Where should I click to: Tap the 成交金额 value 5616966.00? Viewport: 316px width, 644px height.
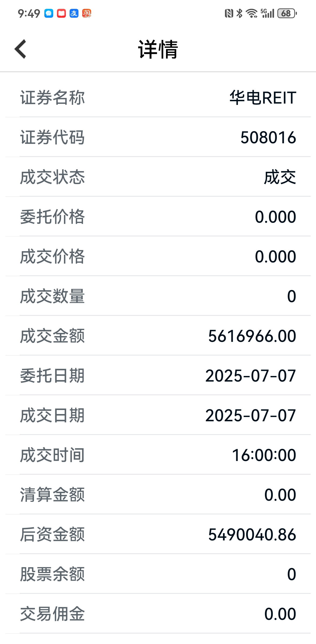tap(252, 336)
